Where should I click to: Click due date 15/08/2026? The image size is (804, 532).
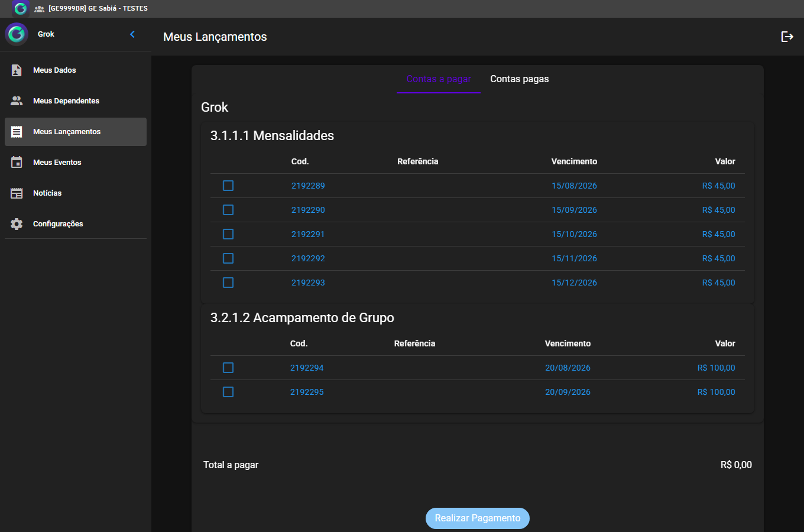point(574,186)
